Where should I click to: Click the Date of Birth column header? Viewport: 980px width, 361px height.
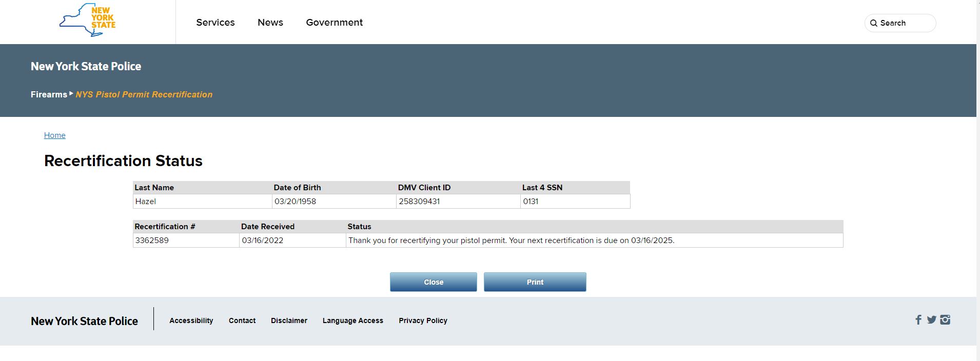point(298,188)
